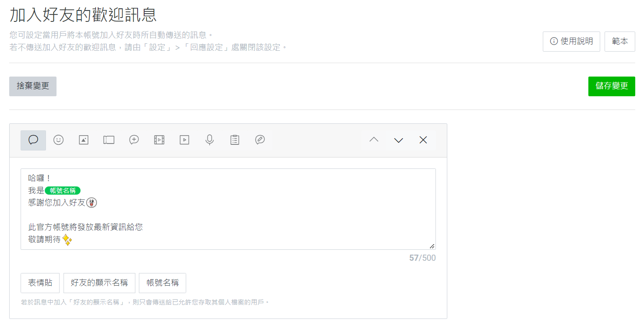Select the photo message icon
Viewport: 644px width, 322px height.
[83, 140]
